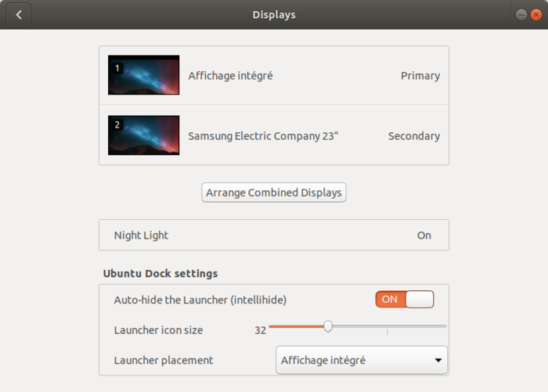Viewport: 548px width, 392px height.
Task: Open the Night Light settings row
Action: pyautogui.click(x=274, y=236)
